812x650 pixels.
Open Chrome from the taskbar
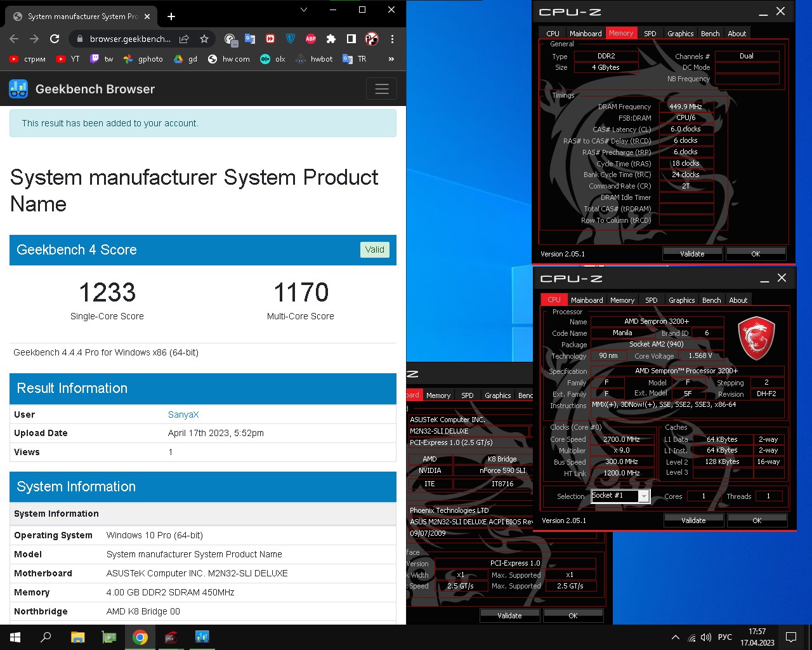[140, 637]
